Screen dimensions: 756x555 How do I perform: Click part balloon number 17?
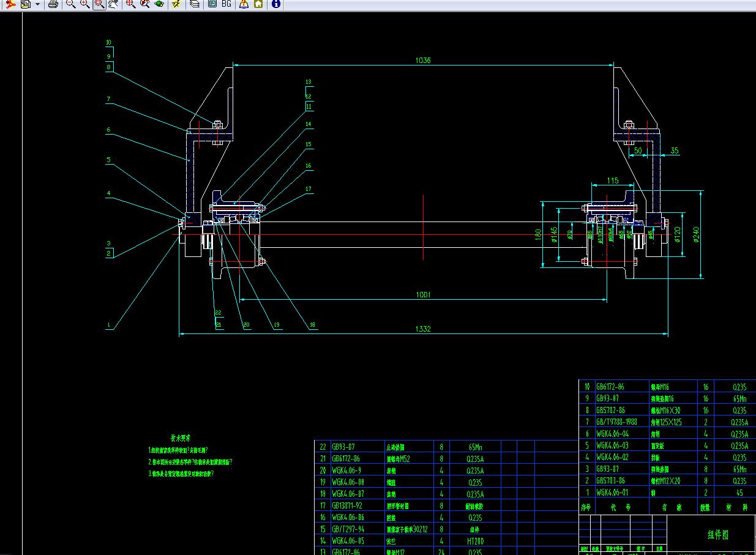(309, 189)
